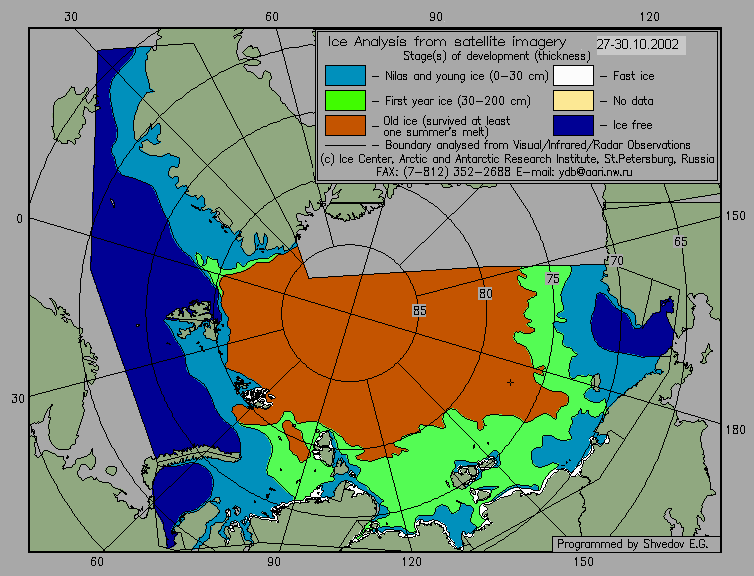Click the date label 27-30.10.2002
This screenshot has width=754, height=576.
click(638, 45)
